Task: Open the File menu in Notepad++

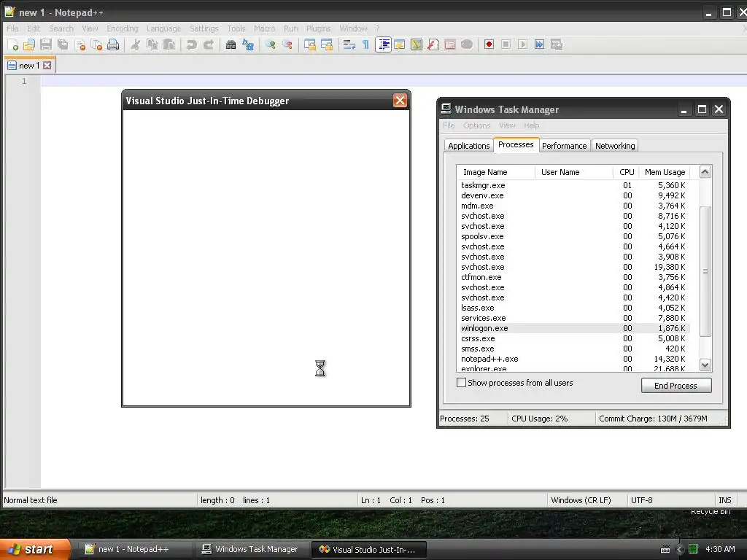Action: pyautogui.click(x=12, y=28)
